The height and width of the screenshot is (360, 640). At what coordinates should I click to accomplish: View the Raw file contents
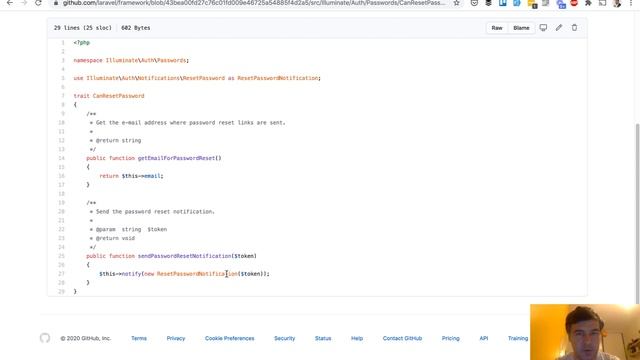tap(497, 28)
